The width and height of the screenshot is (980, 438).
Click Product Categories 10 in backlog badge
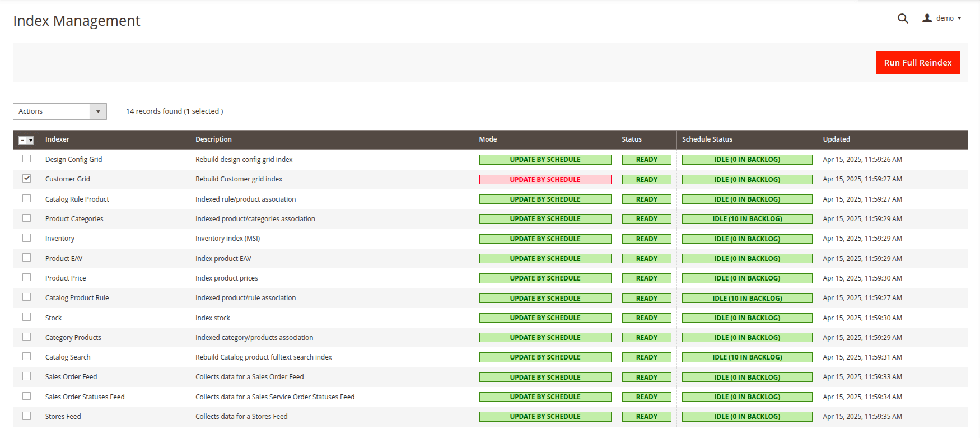(746, 219)
